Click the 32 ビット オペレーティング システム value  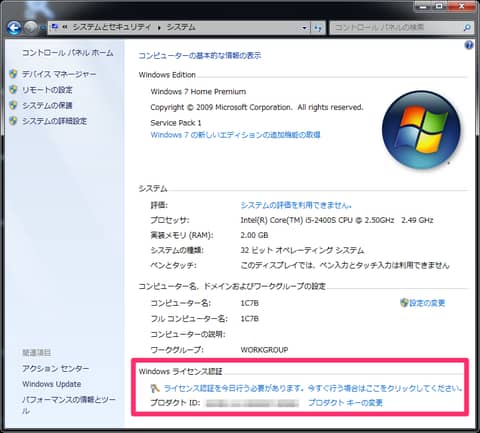coord(302,250)
